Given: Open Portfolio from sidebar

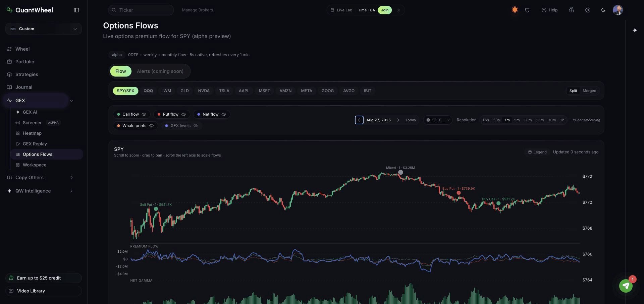Looking at the screenshot, I should point(25,62).
